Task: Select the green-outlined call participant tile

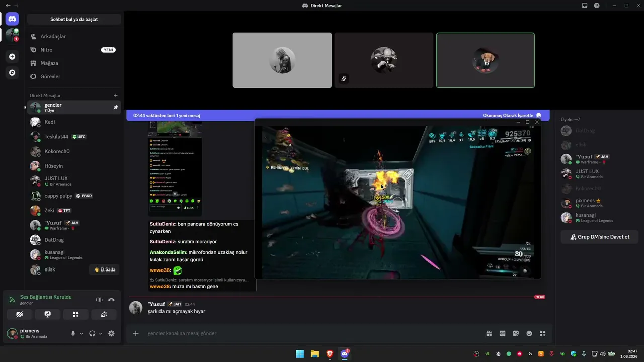Action: [486, 60]
